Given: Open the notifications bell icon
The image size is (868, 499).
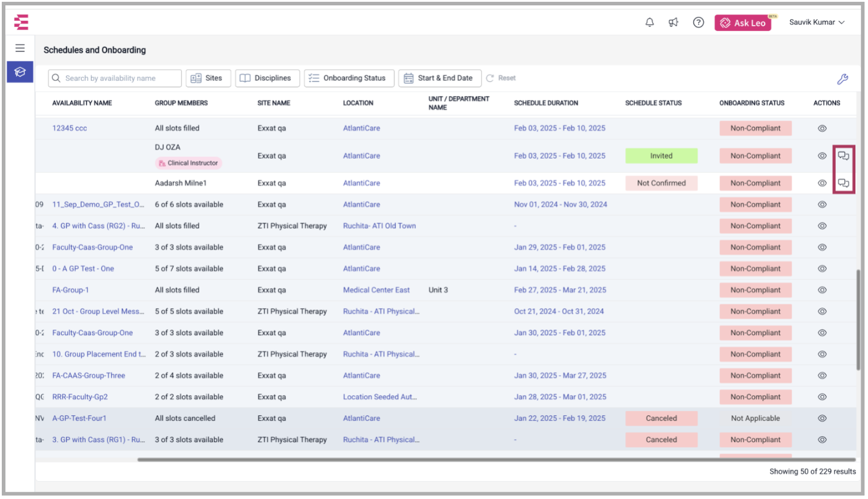Looking at the screenshot, I should 650,23.
